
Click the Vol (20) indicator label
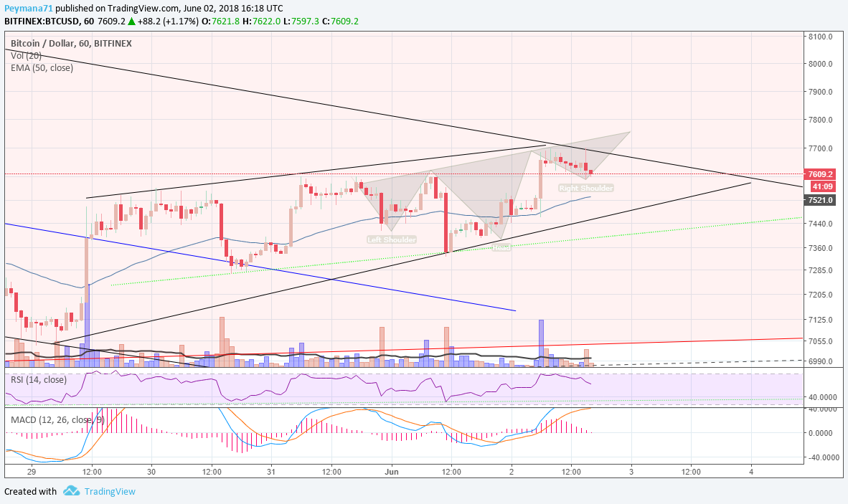click(x=26, y=56)
